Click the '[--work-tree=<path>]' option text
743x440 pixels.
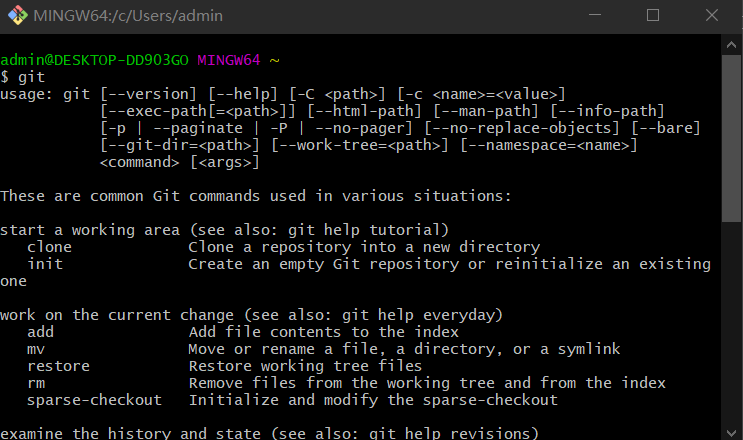click(x=360, y=145)
